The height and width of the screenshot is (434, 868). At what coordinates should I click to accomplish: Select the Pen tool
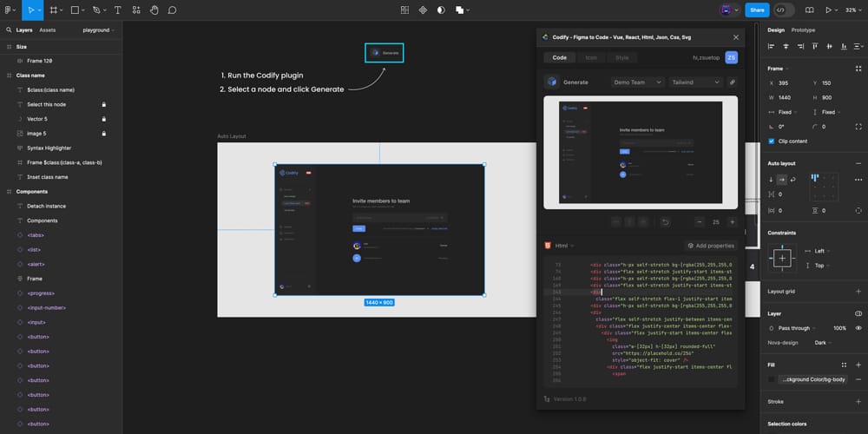pyautogui.click(x=96, y=10)
